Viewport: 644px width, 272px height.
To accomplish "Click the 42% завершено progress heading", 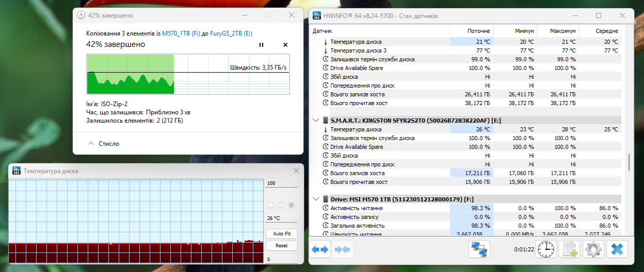I will click(x=116, y=44).
